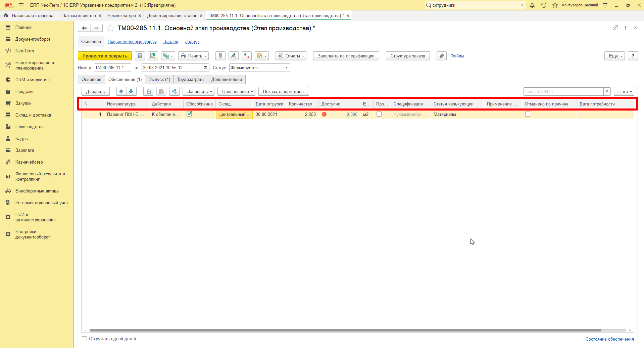Expand the Обеспечение dropdown button

tap(236, 92)
